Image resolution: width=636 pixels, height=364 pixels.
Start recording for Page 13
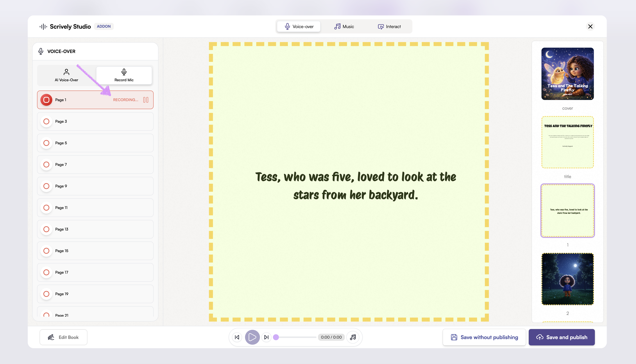click(x=46, y=229)
